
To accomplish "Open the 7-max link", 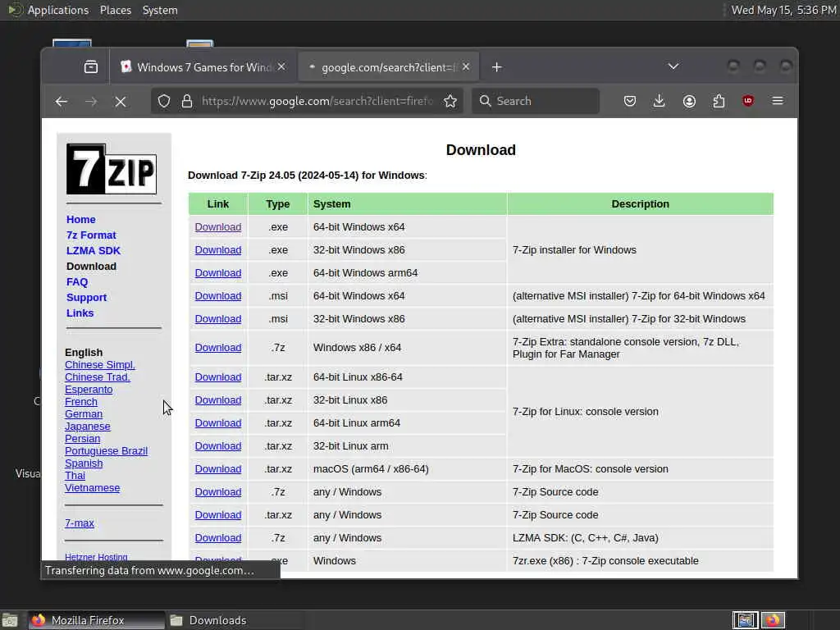I will pyautogui.click(x=80, y=523).
